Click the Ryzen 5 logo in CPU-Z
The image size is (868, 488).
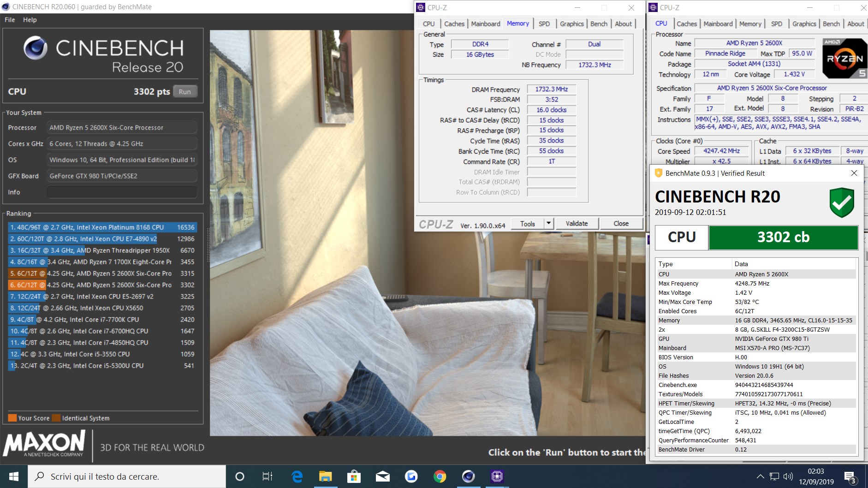844,59
